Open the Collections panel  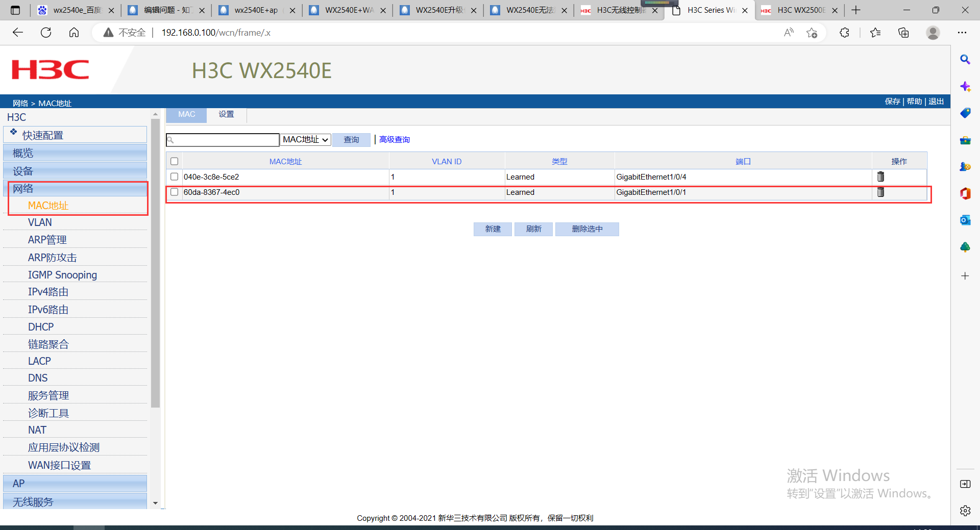[903, 33]
